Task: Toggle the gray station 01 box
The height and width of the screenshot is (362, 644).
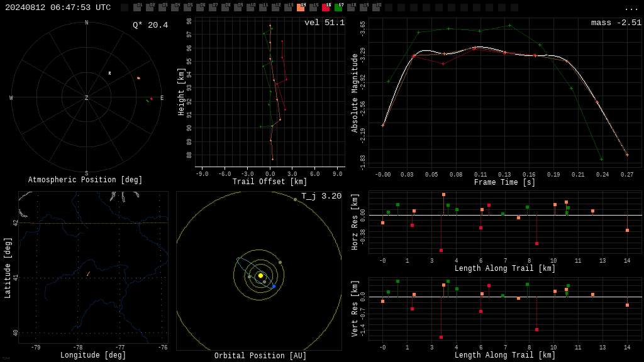Action: (x=138, y=7)
